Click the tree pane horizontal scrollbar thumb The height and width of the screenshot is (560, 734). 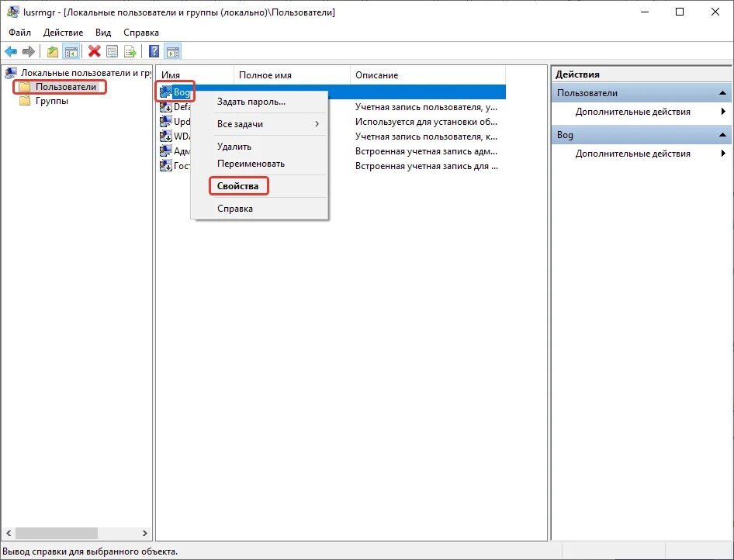57,534
